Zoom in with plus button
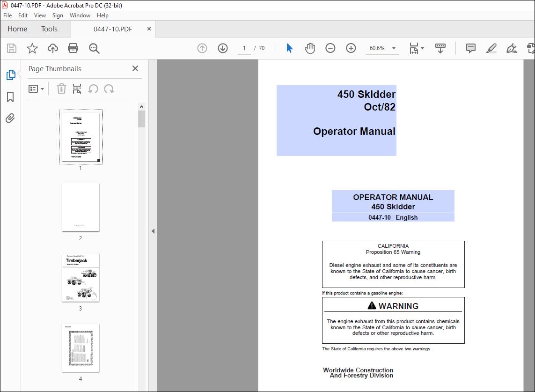Screen dimensions: 535x392 click(351, 48)
